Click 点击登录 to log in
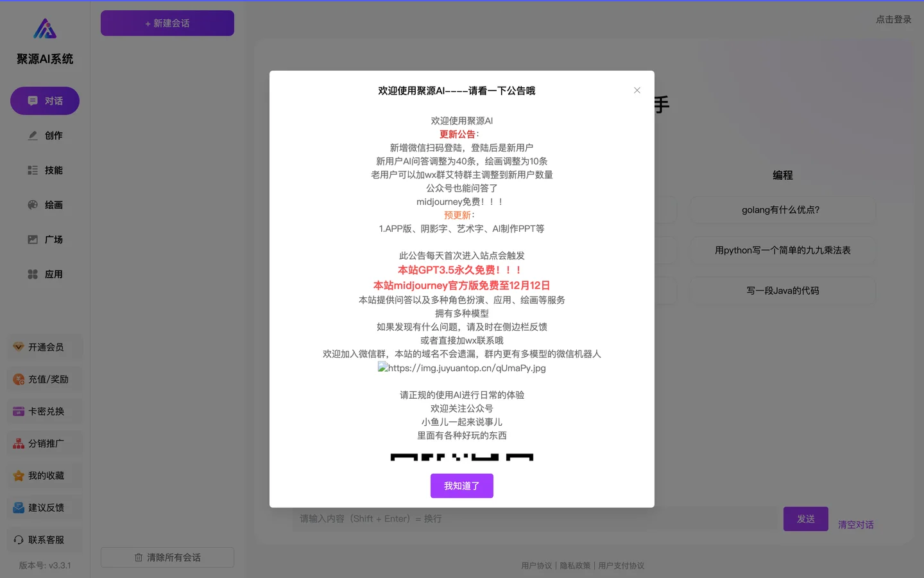 tap(894, 19)
